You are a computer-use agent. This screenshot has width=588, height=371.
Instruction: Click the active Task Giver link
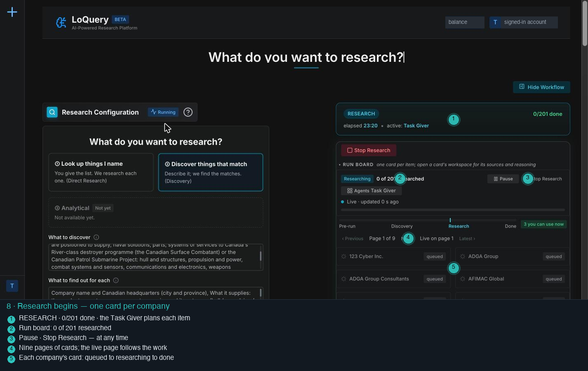416,126
